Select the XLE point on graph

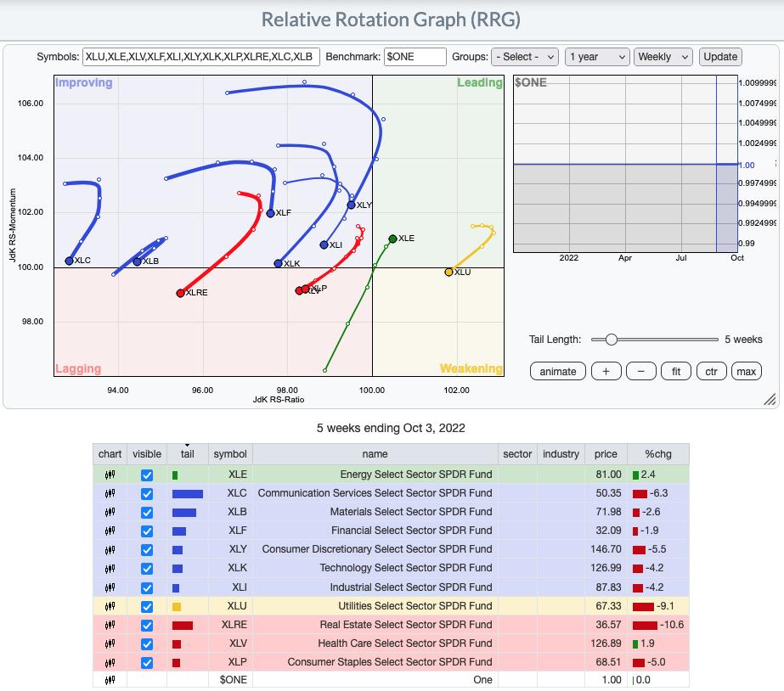pos(392,239)
